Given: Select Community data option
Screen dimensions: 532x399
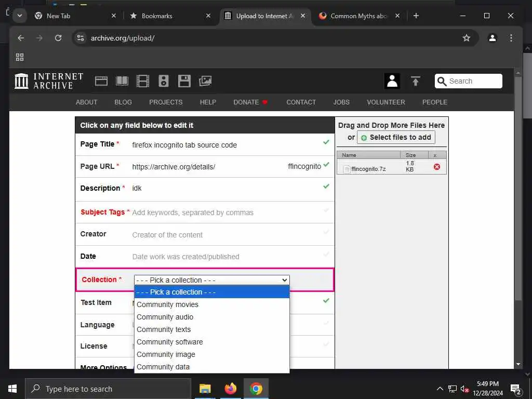Looking at the screenshot, I should (x=212, y=367).
